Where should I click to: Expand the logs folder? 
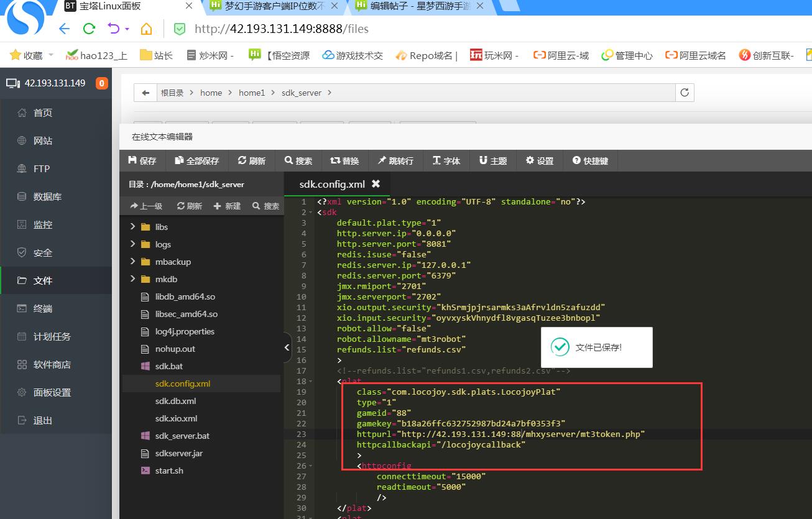[x=133, y=244]
